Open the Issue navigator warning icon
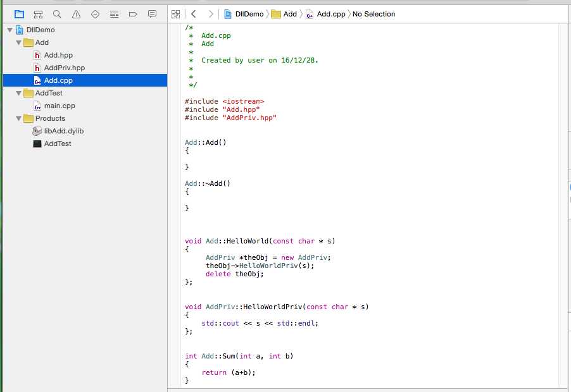 coord(76,14)
